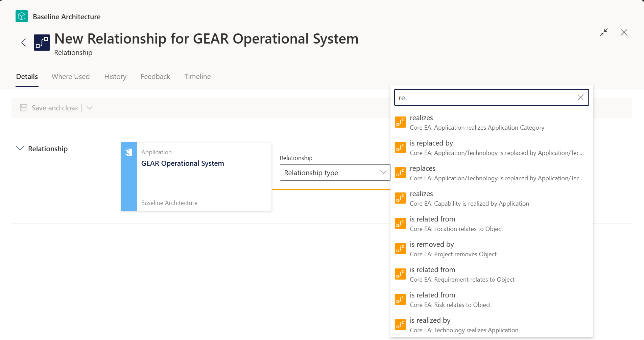
Task: Open the GEAR Operational System link
Action: [x=183, y=163]
